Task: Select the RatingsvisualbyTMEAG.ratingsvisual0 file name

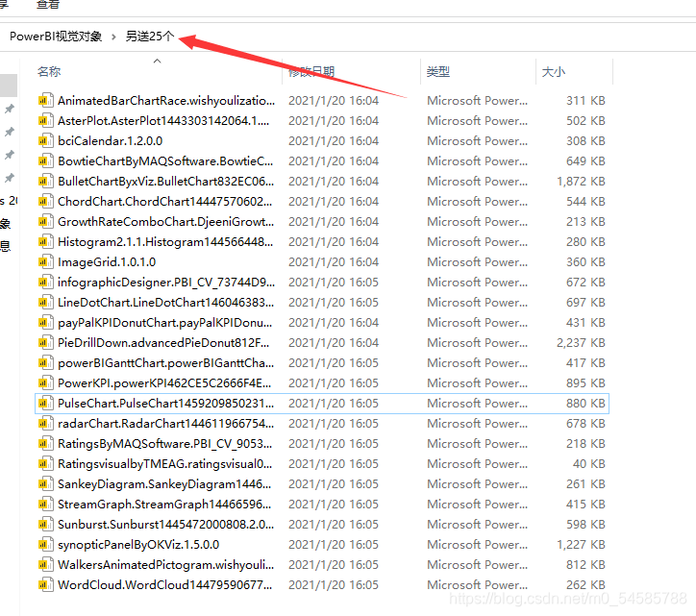Action: point(165,464)
